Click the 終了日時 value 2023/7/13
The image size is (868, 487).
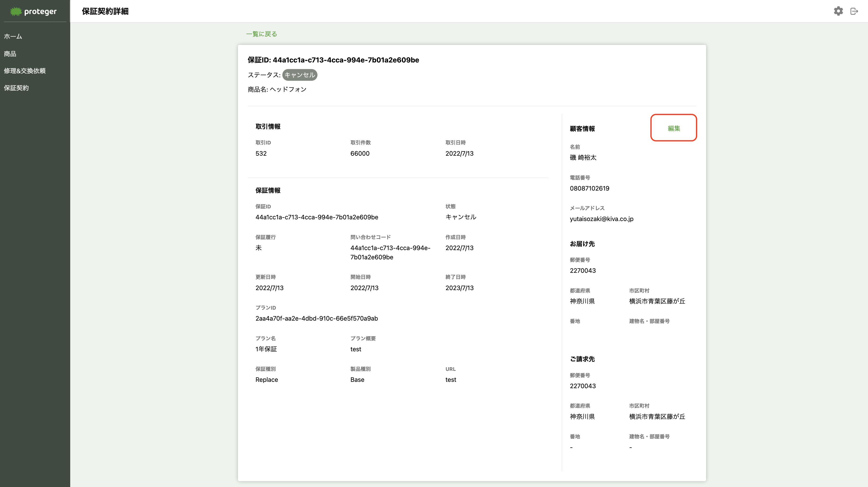[460, 288]
